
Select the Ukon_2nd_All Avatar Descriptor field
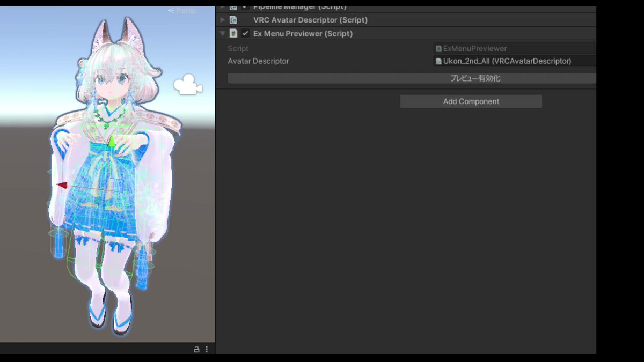[x=515, y=61]
